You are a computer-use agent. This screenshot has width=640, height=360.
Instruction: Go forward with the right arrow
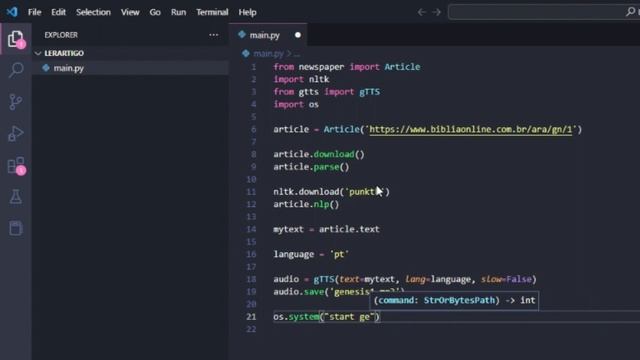pos(436,12)
